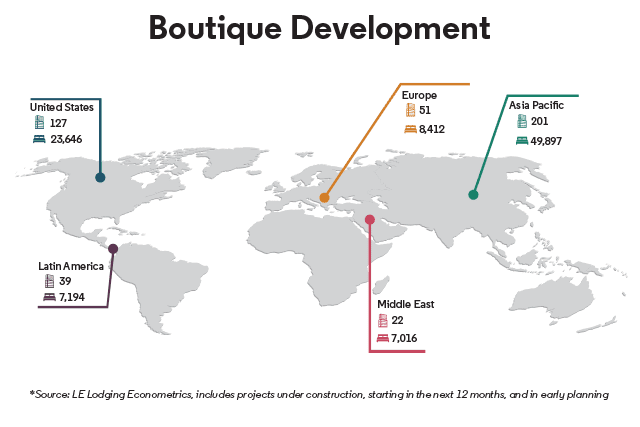
Task: Click the orange Europe building icon
Action: coord(411,111)
